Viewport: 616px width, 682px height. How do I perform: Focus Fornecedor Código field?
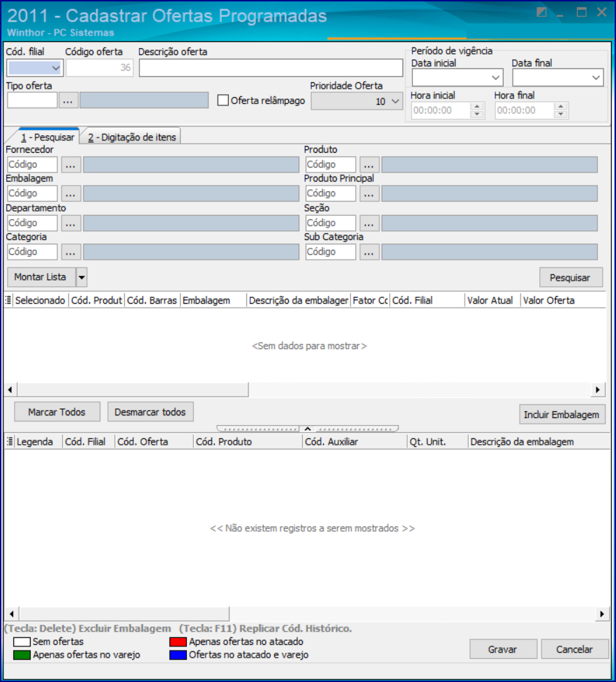(32, 165)
